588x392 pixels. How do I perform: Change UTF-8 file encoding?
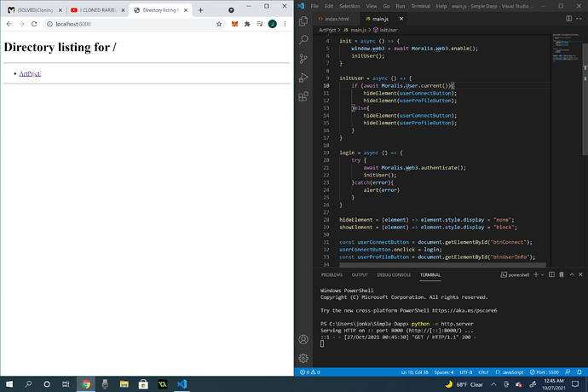coord(466,372)
